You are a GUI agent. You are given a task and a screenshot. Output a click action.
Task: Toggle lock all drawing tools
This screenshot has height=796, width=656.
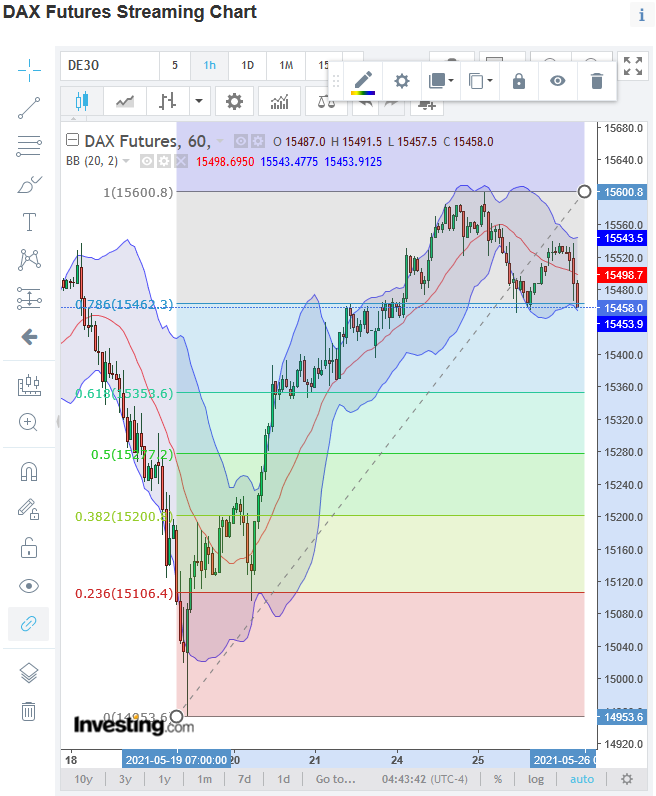point(29,548)
